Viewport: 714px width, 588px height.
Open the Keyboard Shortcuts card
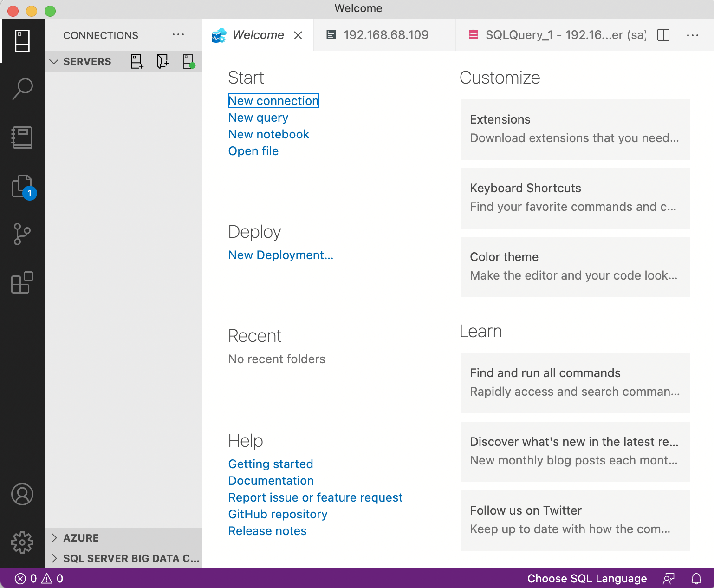[575, 198]
